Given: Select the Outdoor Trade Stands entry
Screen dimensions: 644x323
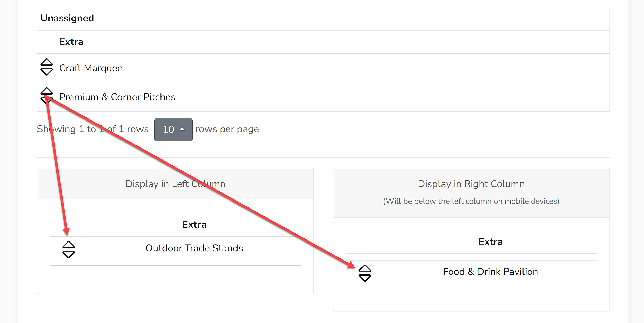Looking at the screenshot, I should click(x=194, y=248).
